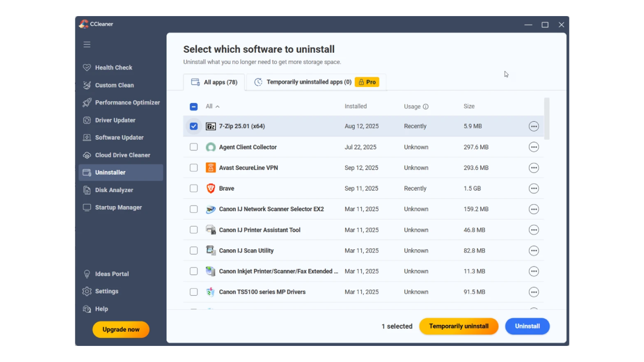Select the 7-Zip 25.01 (x64) name

[x=242, y=126]
